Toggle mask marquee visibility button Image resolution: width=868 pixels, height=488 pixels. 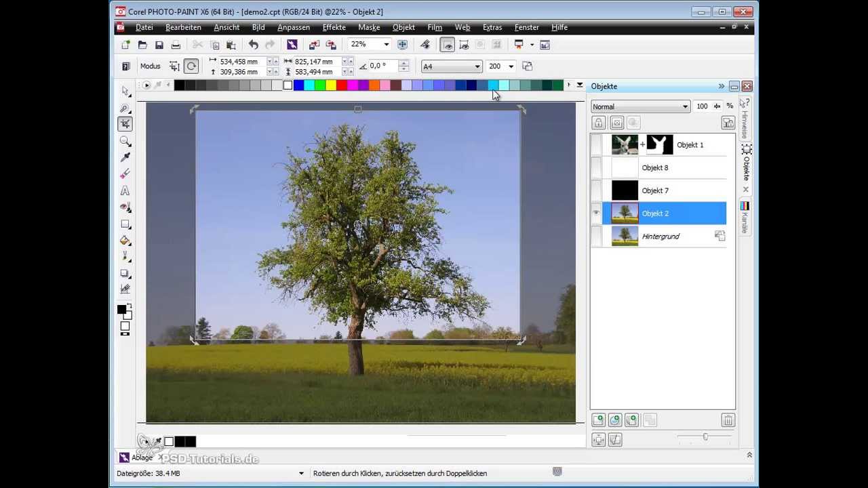[448, 45]
